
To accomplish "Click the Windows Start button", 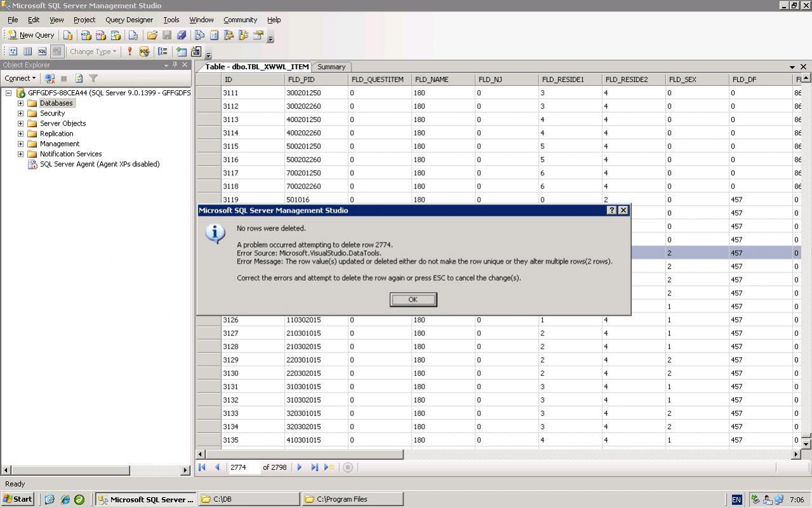I will point(18,499).
